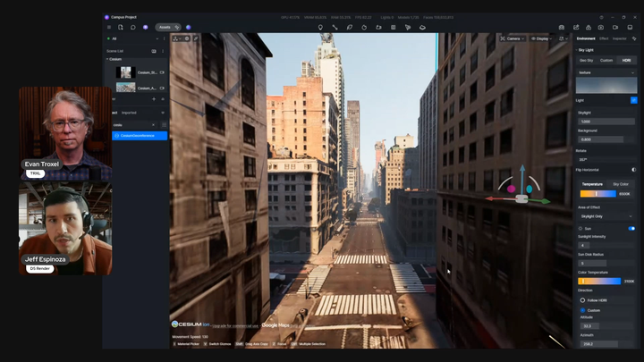
Task: Open the gizmo mode dropdown in viewport
Action: pos(177,38)
